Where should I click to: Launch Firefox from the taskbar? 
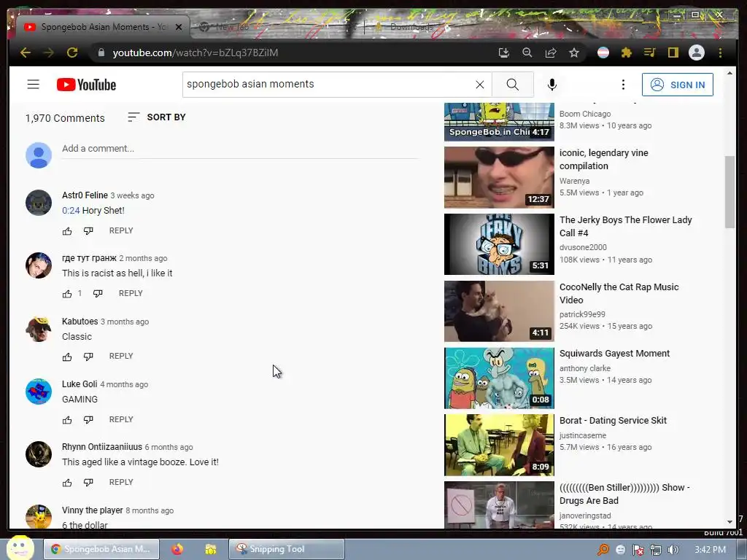[x=177, y=549]
